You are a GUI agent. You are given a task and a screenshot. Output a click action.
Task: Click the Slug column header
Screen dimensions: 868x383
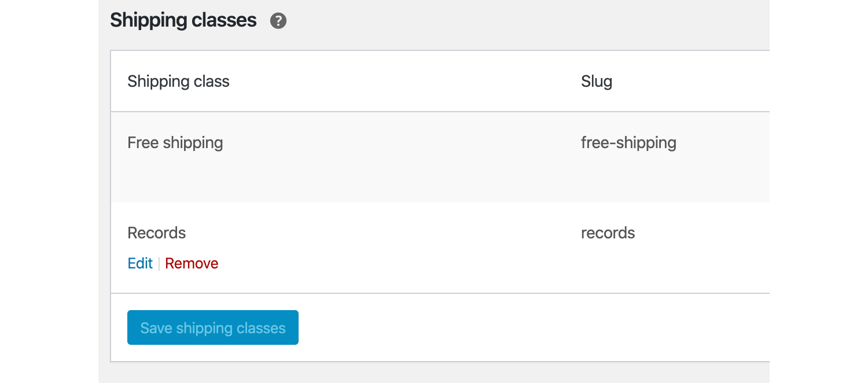pos(597,82)
